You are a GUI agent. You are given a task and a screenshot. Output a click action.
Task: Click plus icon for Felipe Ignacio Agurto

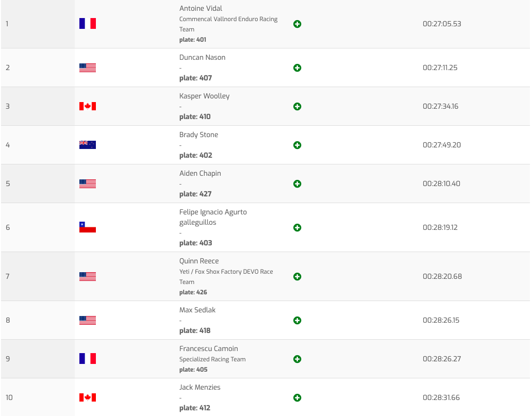click(x=297, y=228)
